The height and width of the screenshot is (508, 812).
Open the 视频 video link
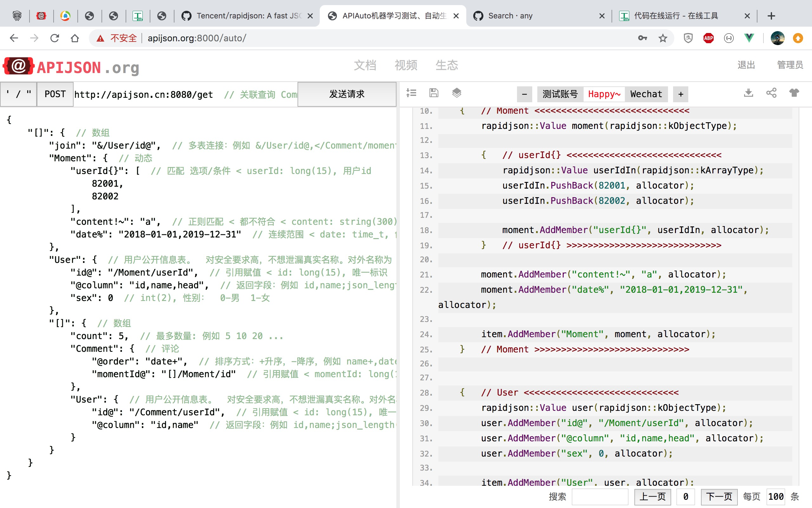click(x=406, y=65)
